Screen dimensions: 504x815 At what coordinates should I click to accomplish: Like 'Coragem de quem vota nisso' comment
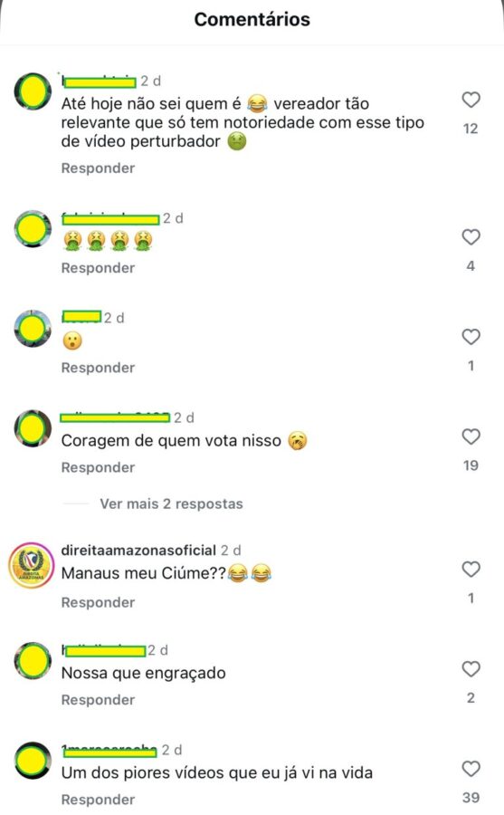pos(471,436)
